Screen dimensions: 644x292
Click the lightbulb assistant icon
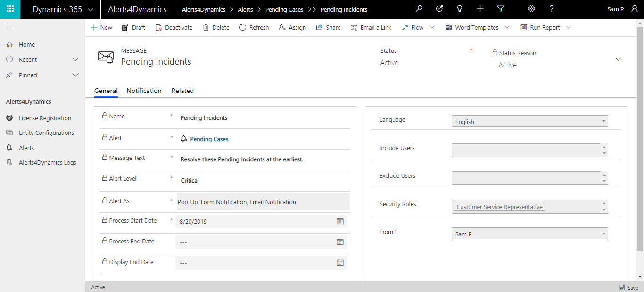pos(460,9)
